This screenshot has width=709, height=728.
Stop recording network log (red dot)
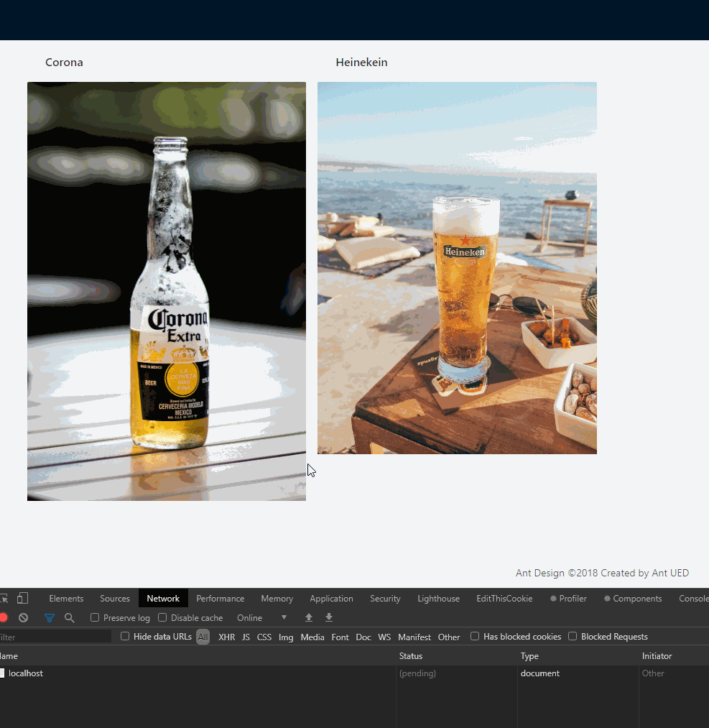point(4,617)
